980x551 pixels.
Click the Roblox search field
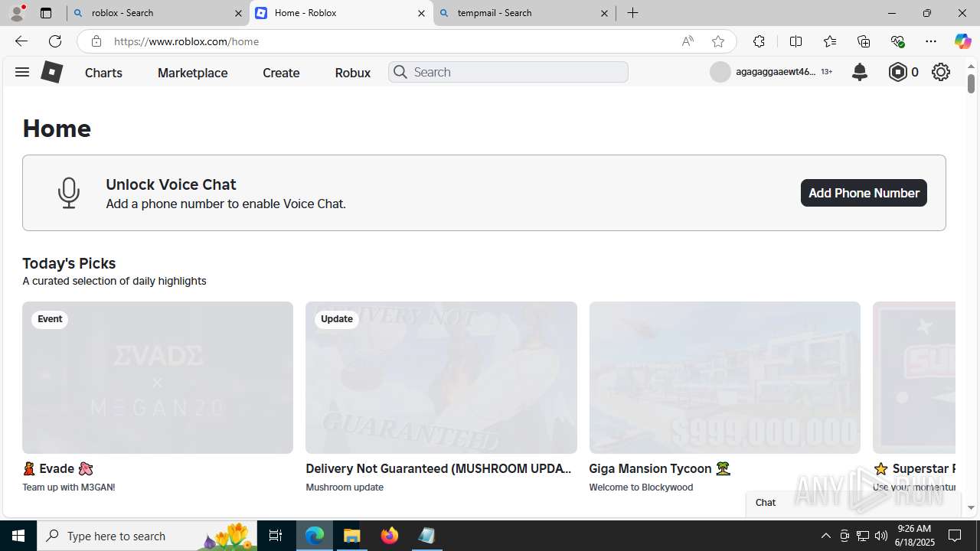pyautogui.click(x=508, y=72)
